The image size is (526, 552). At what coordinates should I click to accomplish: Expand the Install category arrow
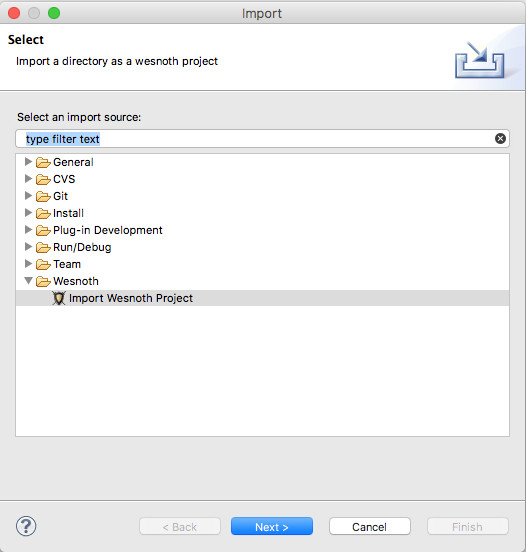pos(28,213)
